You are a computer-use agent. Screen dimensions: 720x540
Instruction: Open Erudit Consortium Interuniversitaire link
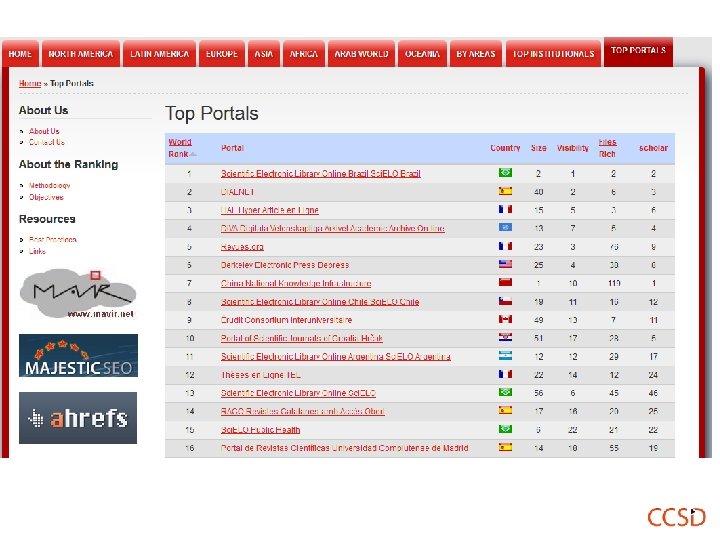pos(287,320)
